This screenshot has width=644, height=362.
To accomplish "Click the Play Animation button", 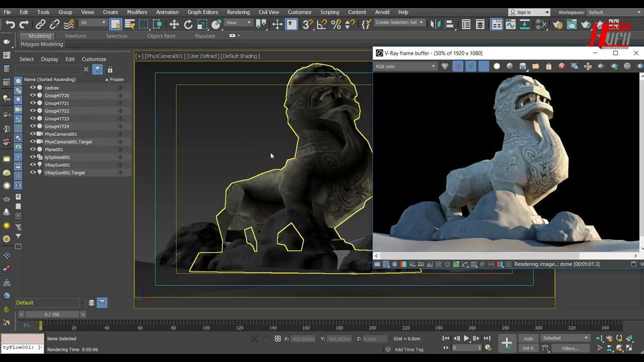I will point(466,338).
